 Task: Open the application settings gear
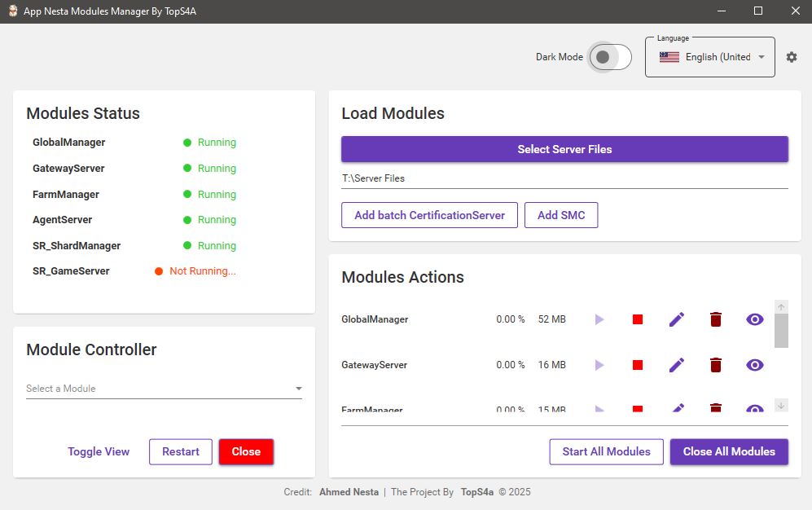tap(791, 57)
